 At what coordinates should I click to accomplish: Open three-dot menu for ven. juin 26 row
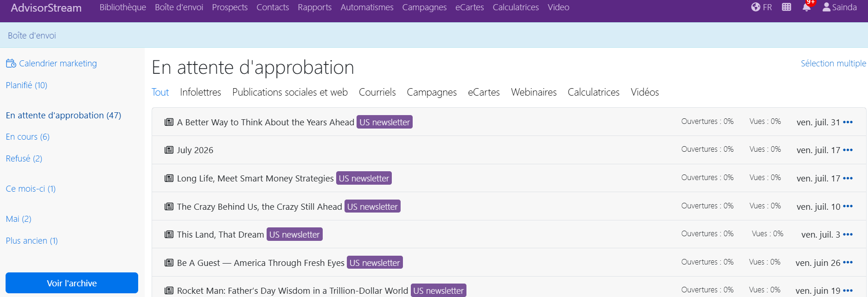(848, 262)
